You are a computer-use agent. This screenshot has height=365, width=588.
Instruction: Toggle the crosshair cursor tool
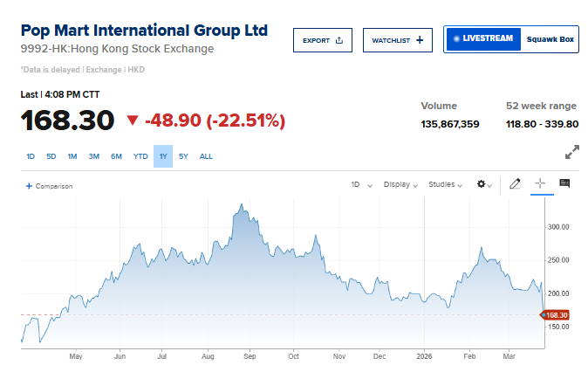[540, 184]
